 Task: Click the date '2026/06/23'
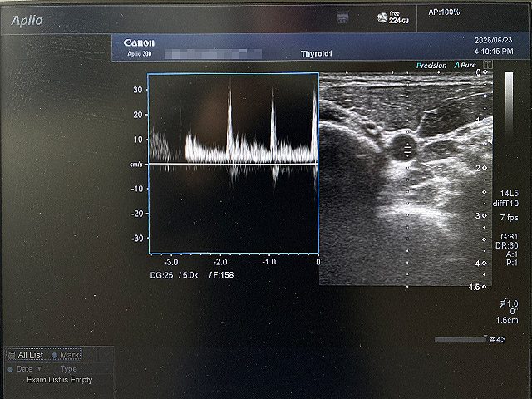[493, 41]
